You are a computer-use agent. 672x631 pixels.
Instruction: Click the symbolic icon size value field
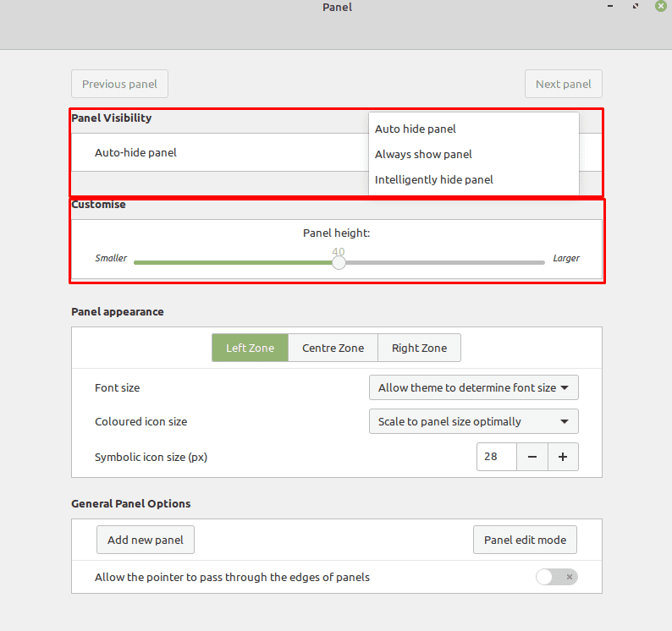point(497,457)
